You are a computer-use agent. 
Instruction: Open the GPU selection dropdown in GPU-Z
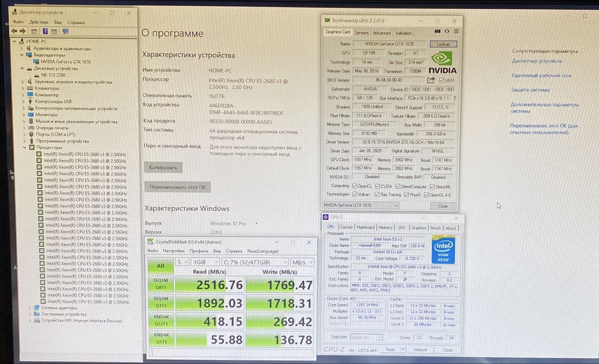(361, 205)
